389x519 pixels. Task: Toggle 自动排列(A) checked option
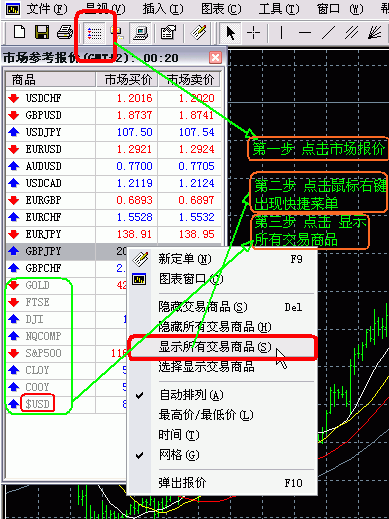tap(222, 395)
